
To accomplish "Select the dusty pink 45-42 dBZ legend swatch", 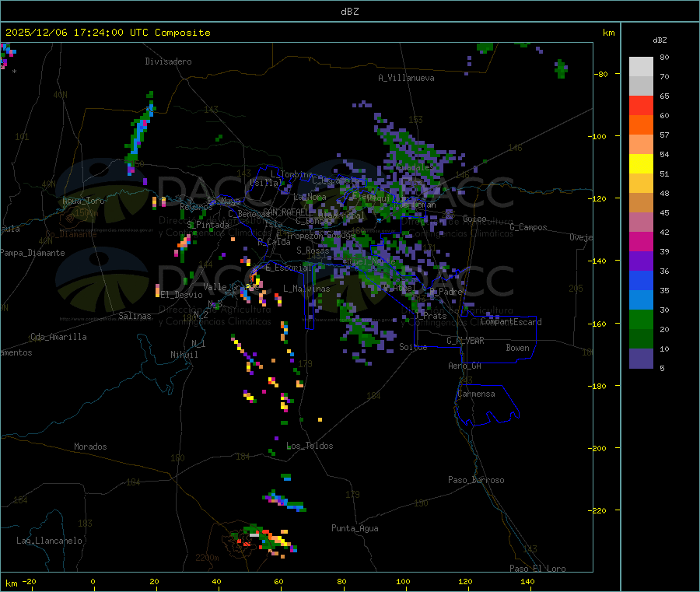I will tap(641, 222).
